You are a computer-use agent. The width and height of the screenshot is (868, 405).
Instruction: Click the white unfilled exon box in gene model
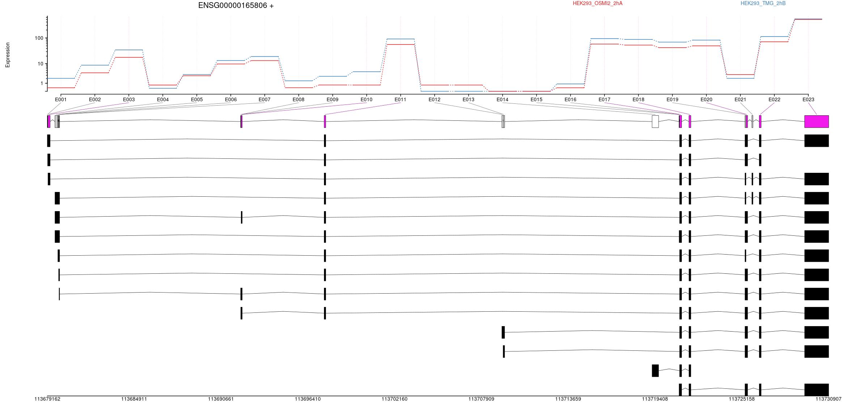tap(655, 121)
